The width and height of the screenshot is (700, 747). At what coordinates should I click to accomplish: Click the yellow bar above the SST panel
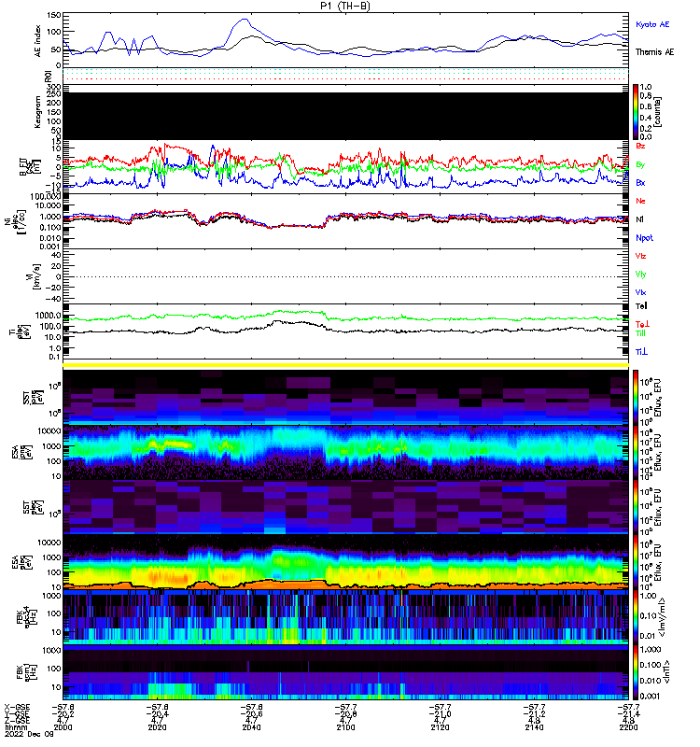[x=345, y=365]
